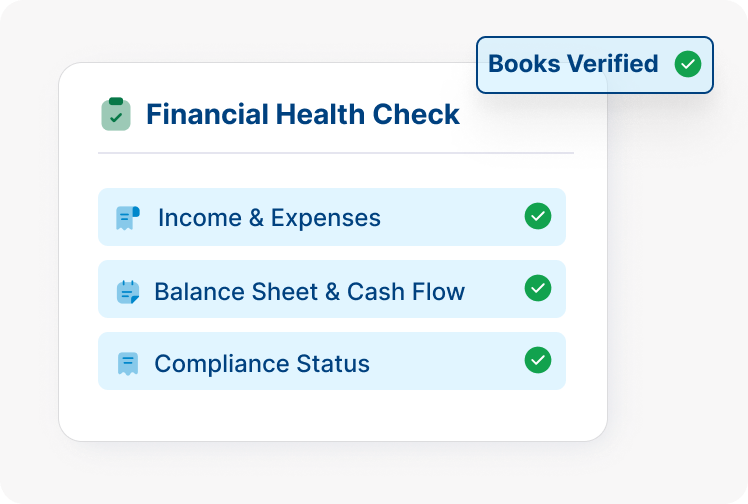Toggle the Balance Sheet & Cash Flow checkmark

[538, 288]
